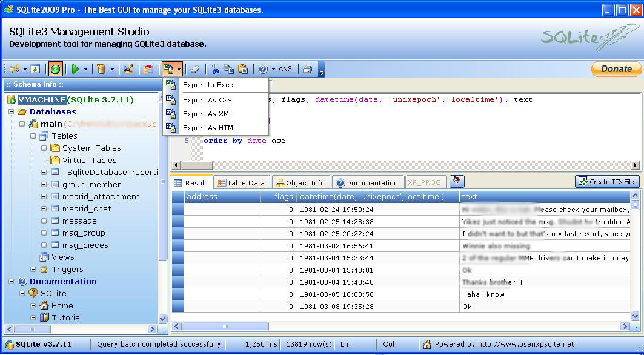Select Views in the schema tree

click(x=63, y=257)
